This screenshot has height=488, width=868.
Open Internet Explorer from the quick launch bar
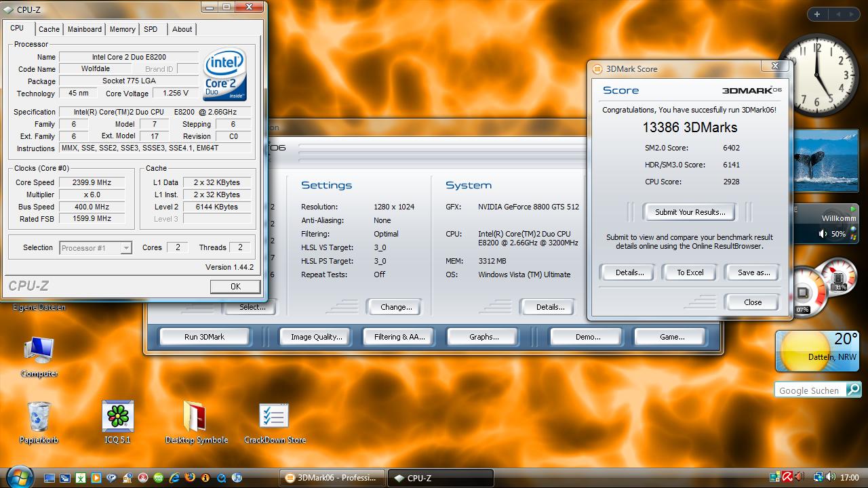174,478
